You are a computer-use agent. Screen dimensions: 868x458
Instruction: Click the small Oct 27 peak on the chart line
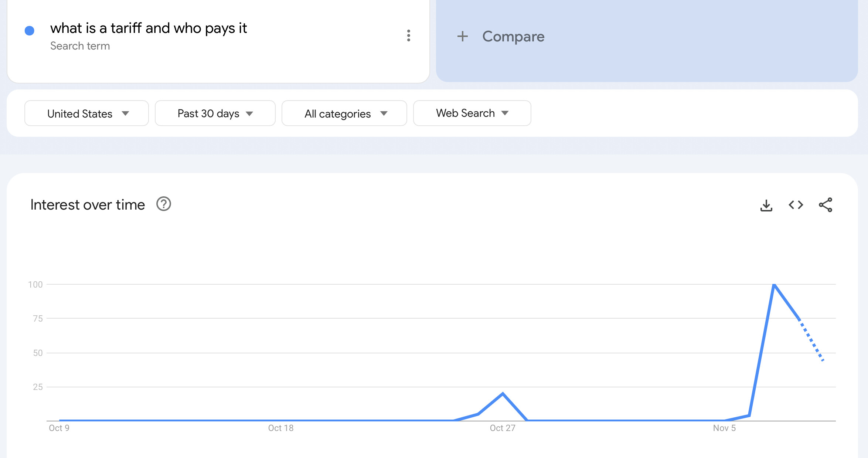503,394
